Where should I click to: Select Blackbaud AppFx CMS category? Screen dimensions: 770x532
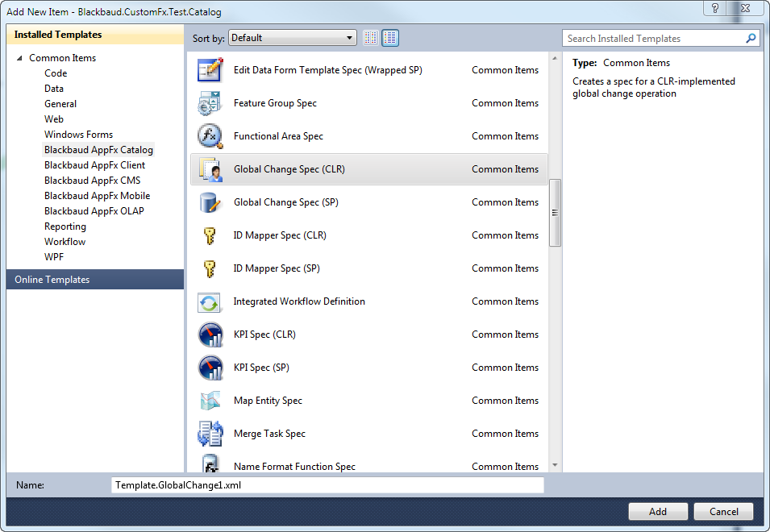point(93,180)
